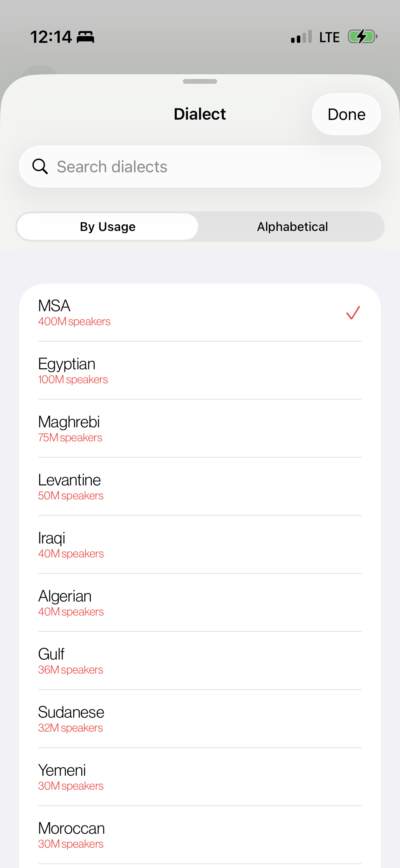Select the Egyptian dialect option
The width and height of the screenshot is (400, 868).
point(200,370)
